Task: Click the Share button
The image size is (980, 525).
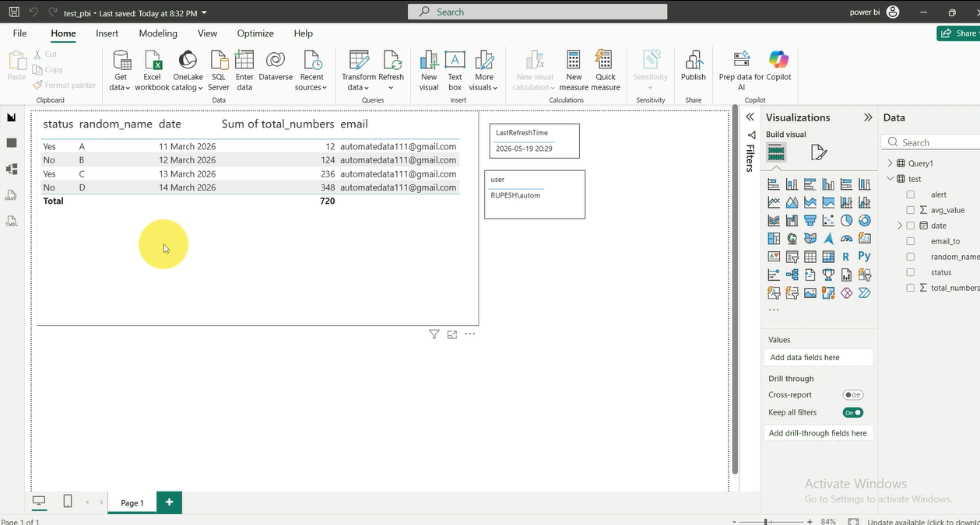Action: 958,33
